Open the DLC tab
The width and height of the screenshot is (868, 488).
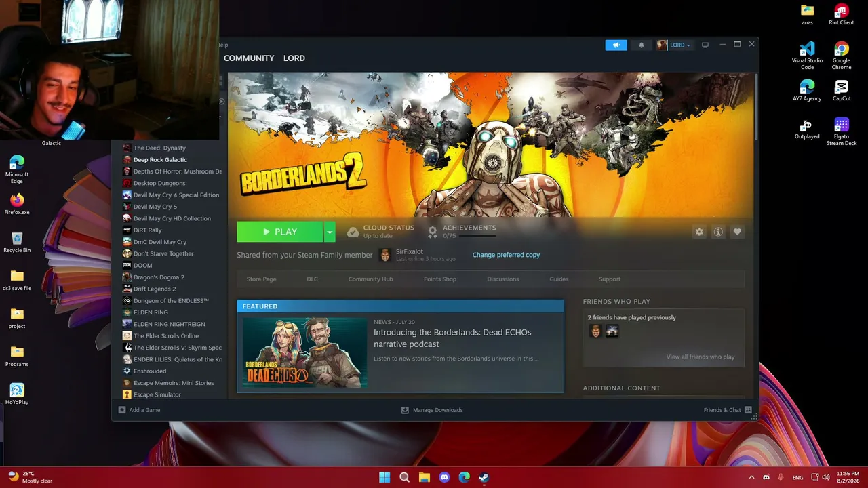(x=312, y=279)
